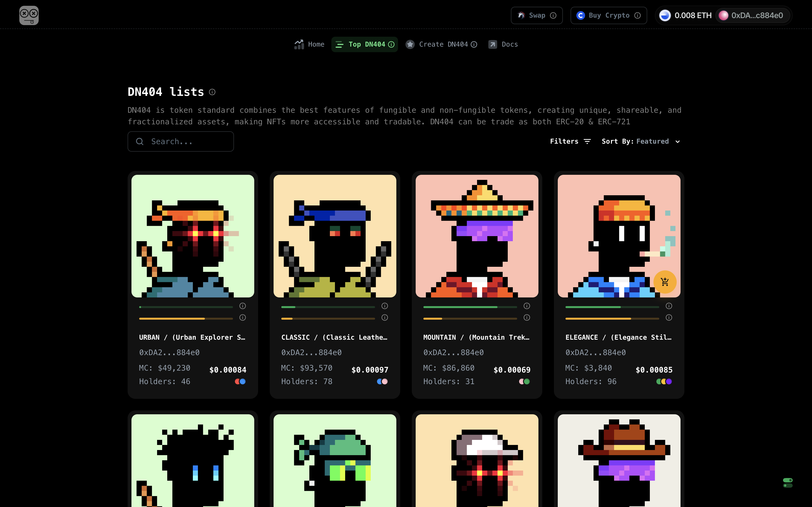Click info icon next to MOUNTAIN orange bar
This screenshot has height=507, width=812.
527,317
